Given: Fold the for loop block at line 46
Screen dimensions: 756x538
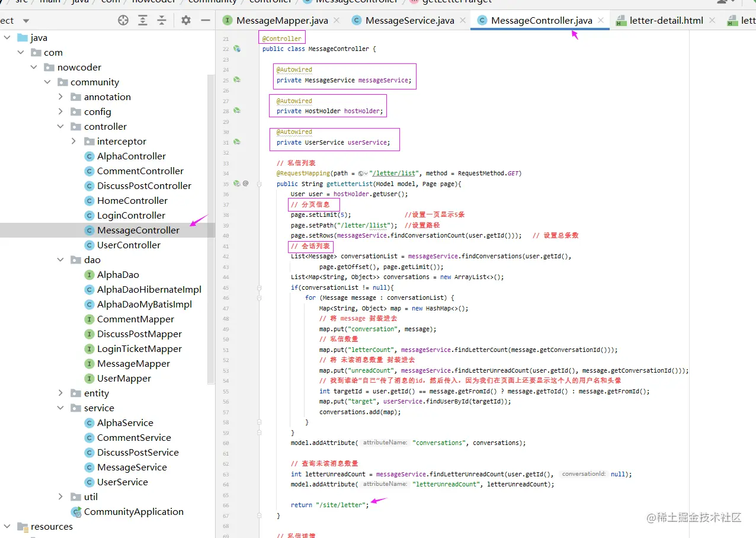Looking at the screenshot, I should (x=259, y=297).
